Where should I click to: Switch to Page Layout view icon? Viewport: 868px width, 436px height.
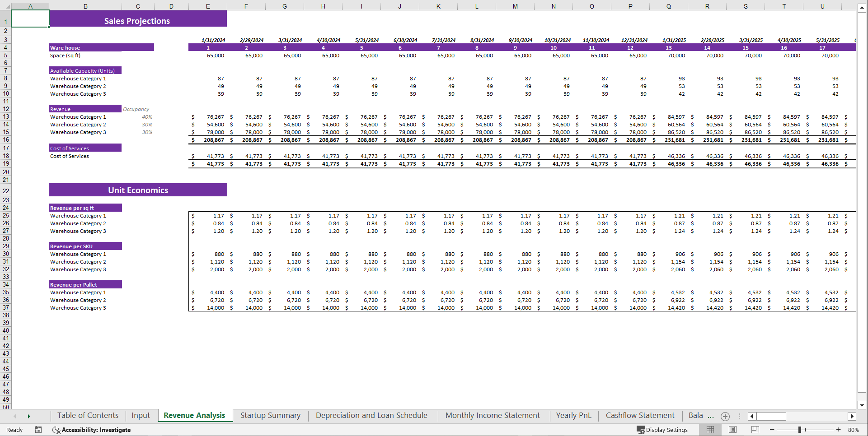[x=732, y=430]
